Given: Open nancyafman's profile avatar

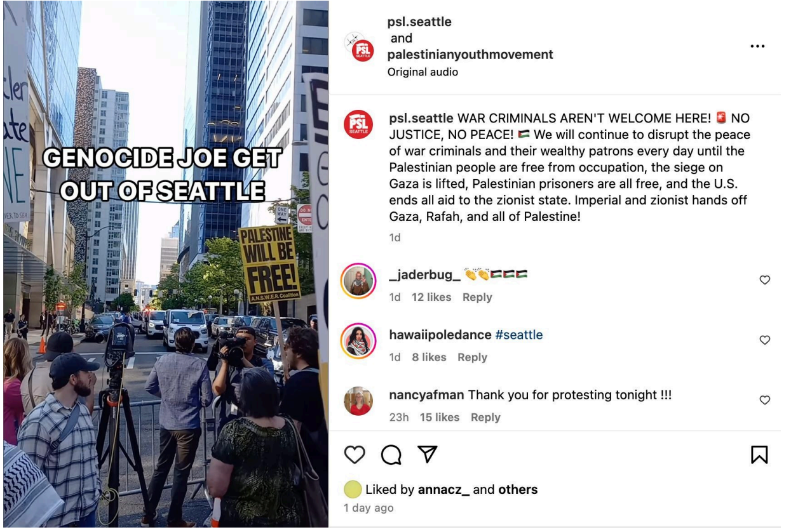Looking at the screenshot, I should pos(358,401).
